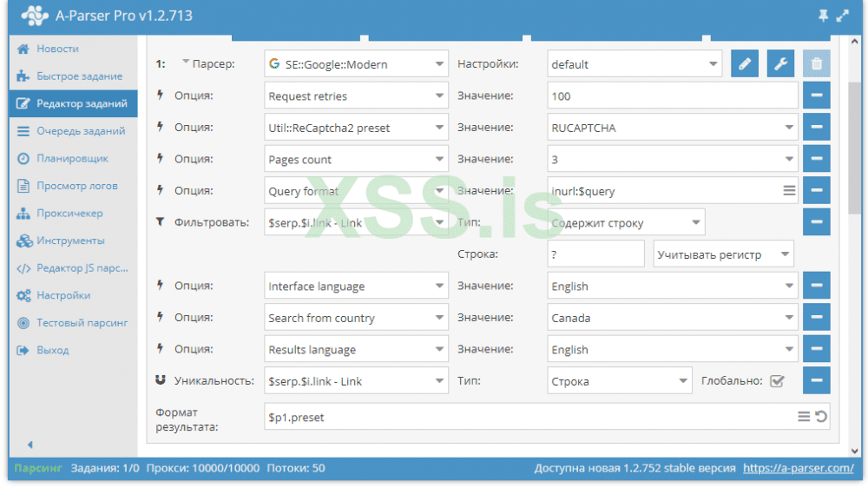This screenshot has width=868, height=501.
Task: Click the Выход logout icon
Action: click(x=23, y=351)
